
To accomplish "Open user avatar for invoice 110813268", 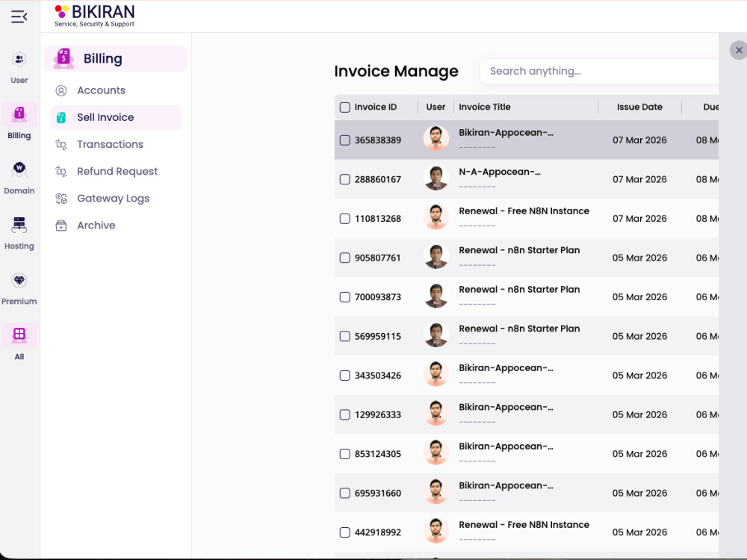I will [436, 217].
